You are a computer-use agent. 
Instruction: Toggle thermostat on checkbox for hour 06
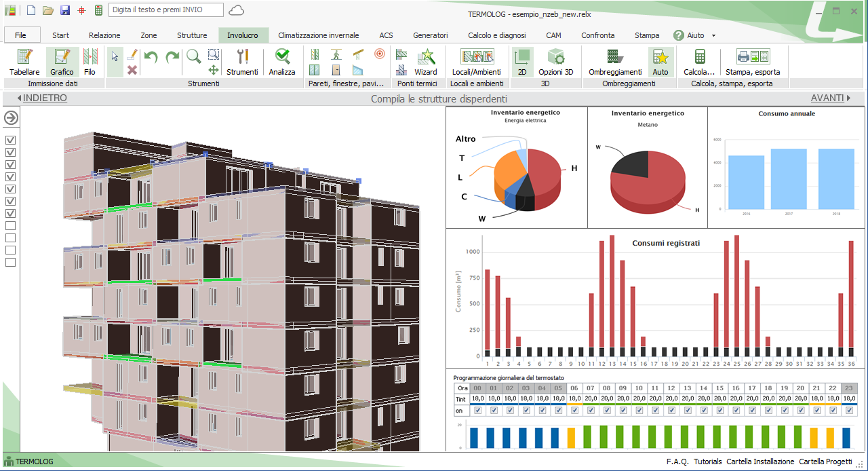pos(574,411)
